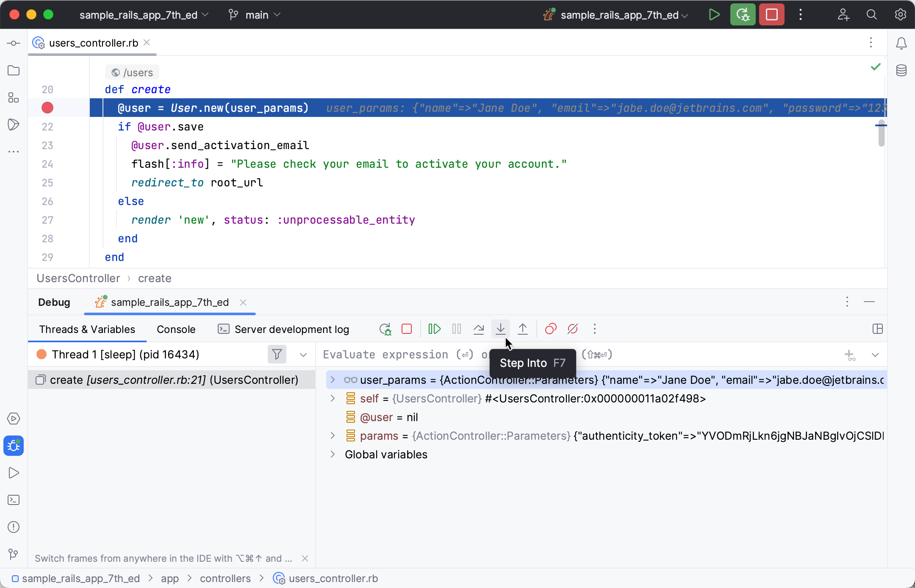Toggle the debugger panel layout

[878, 329]
